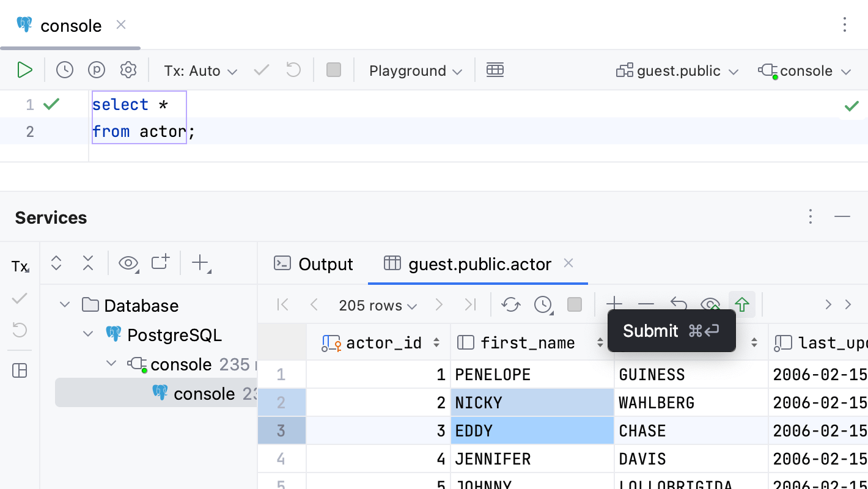The height and width of the screenshot is (489, 868).
Task: Open the Services panel kebab menu
Action: pos(811,216)
